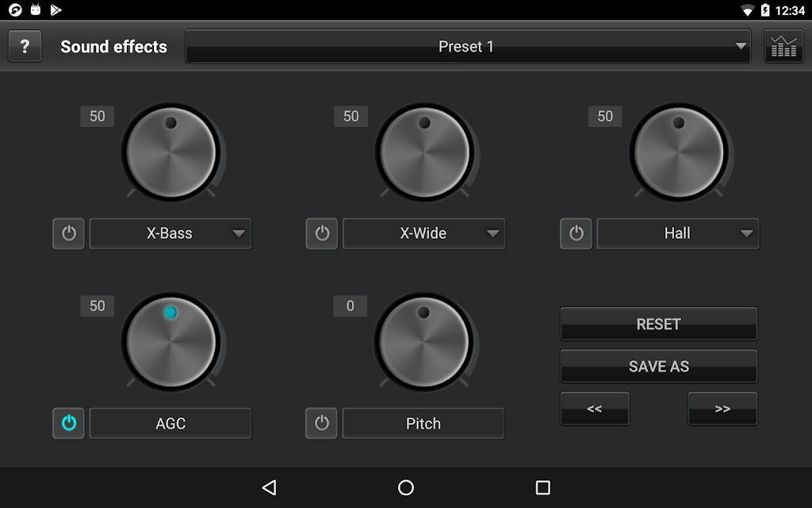Open the equalizer graph icon
The image size is (812, 508).
point(783,46)
